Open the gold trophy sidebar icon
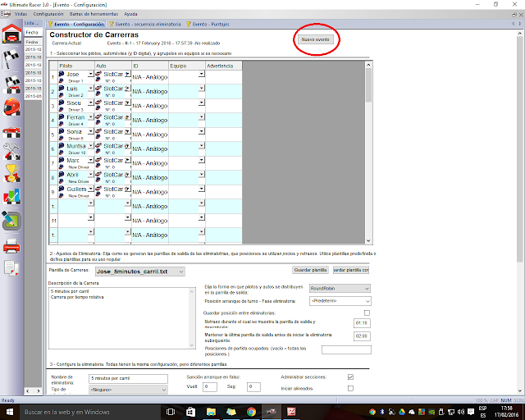Screen dimensions: 525x420 click(11, 173)
